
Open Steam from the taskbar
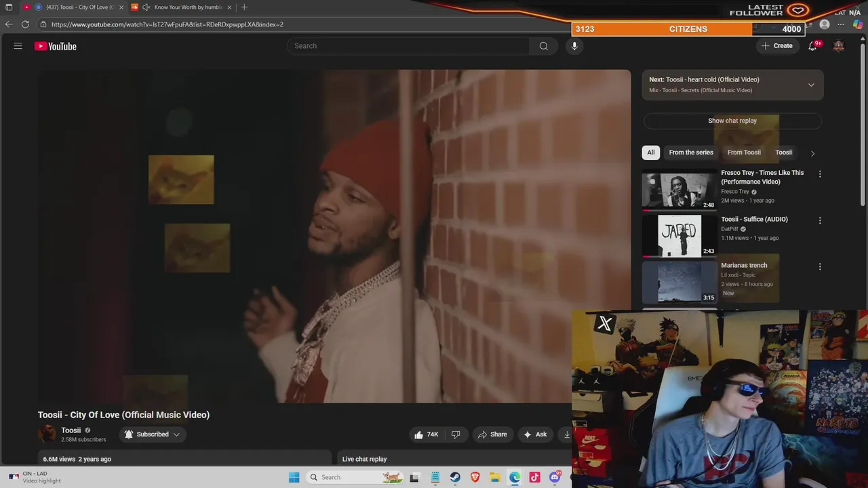[x=455, y=477]
